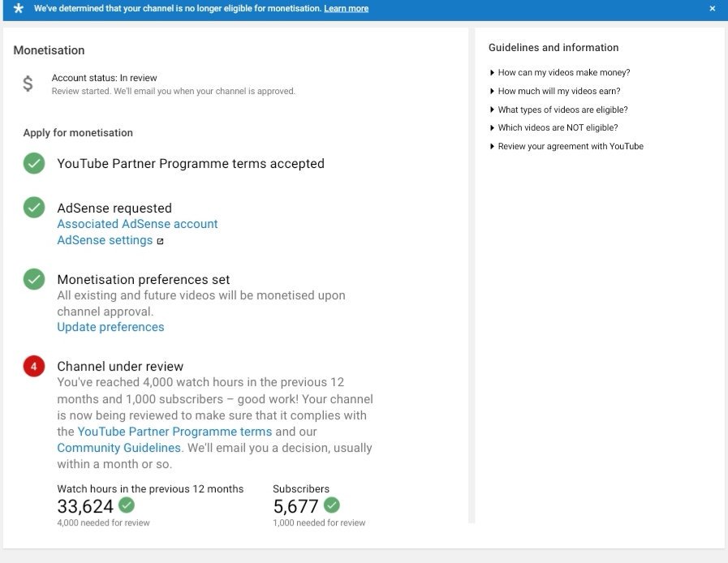Click the AdSense requested step title
The height and width of the screenshot is (563, 728).
114,208
